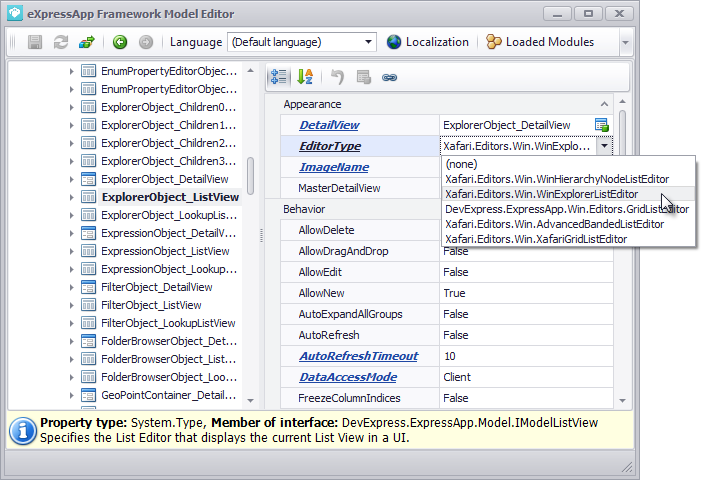Viewport: 701px width, 480px height.
Task: Click MasterDetailView property row
Action: coord(360,188)
